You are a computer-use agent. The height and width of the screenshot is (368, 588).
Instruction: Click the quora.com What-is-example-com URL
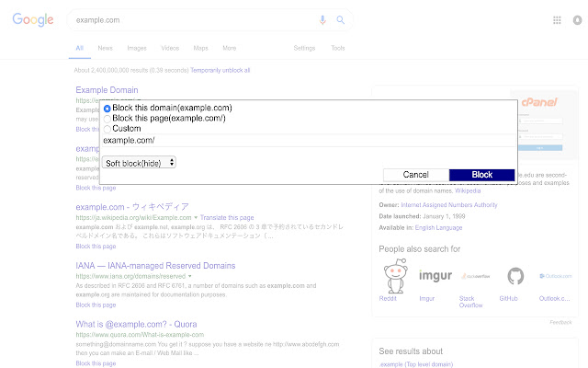pyautogui.click(x=140, y=335)
